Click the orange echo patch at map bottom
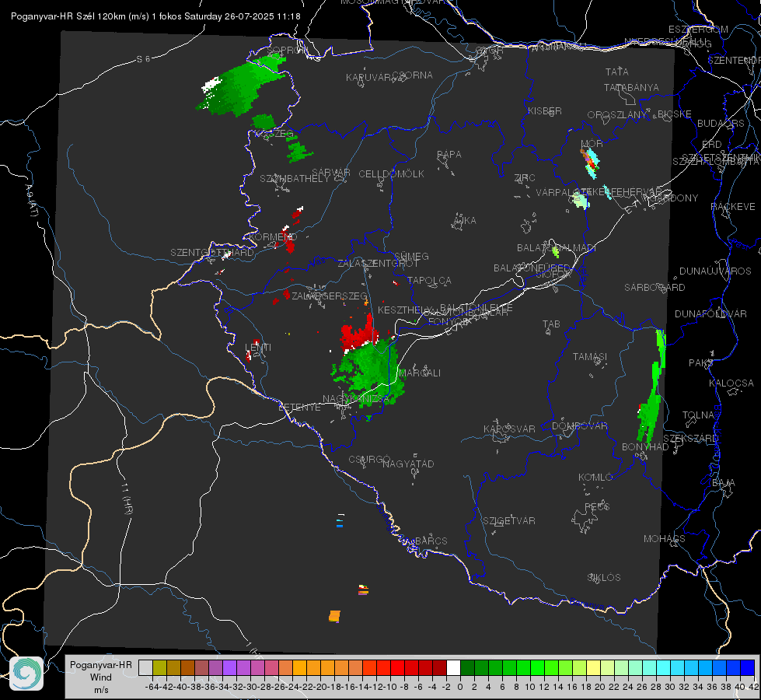Viewport: 761px width, 700px height. tap(334, 616)
